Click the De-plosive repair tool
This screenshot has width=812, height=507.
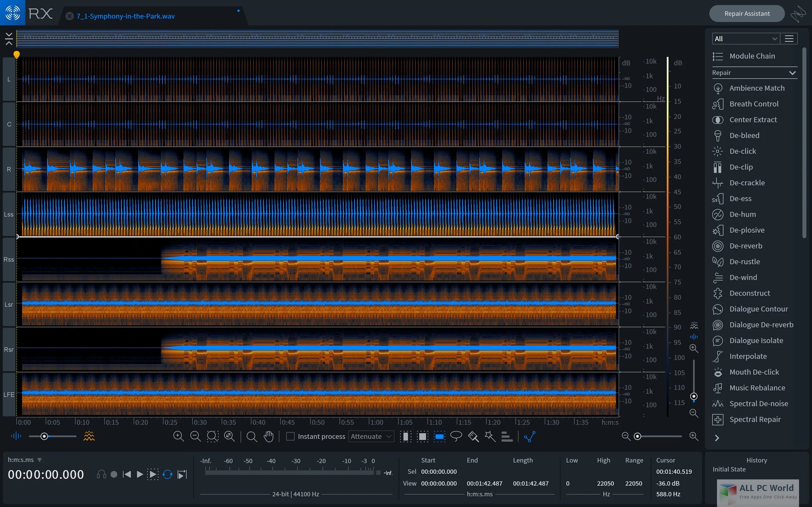click(747, 230)
